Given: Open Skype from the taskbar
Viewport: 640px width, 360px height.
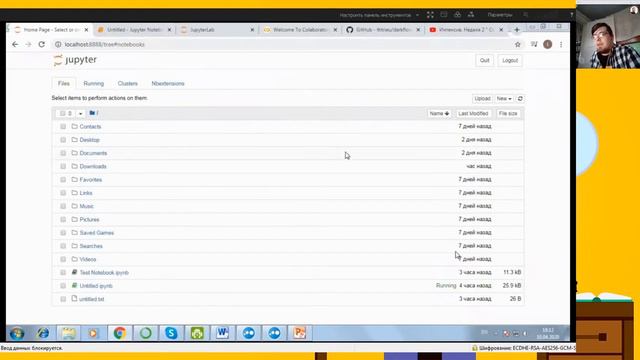Looking at the screenshot, I should (x=171, y=333).
